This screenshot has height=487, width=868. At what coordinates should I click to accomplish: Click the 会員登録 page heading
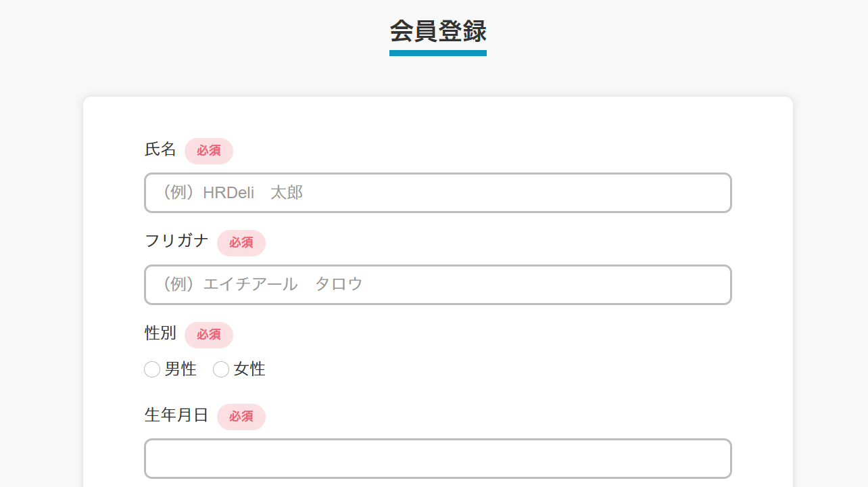click(438, 31)
